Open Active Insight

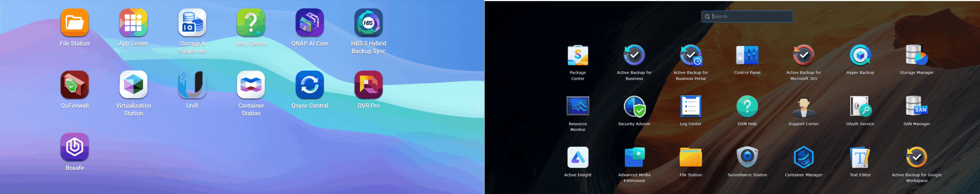[578, 157]
